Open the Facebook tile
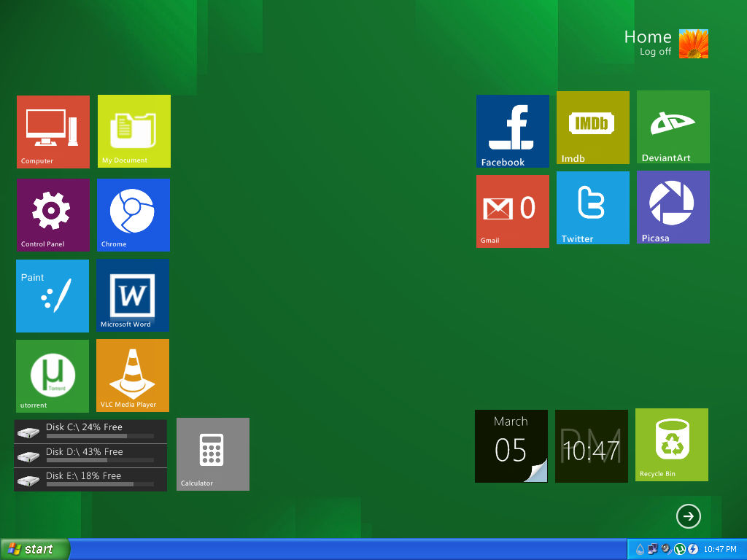Image resolution: width=747 pixels, height=560 pixels. 513,131
